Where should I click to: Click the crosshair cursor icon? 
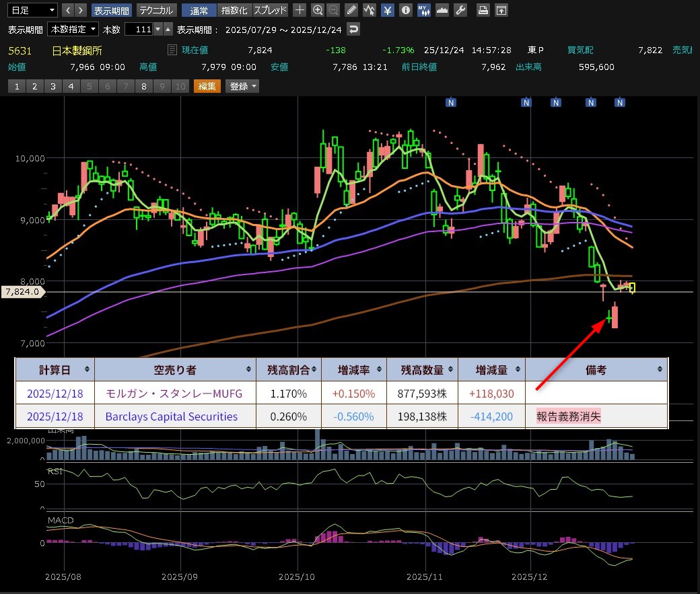click(300, 10)
